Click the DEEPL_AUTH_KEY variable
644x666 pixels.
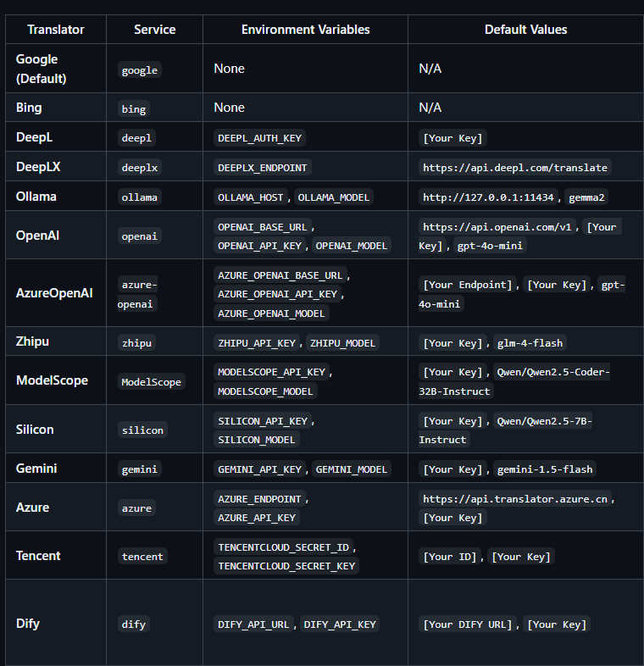click(259, 138)
